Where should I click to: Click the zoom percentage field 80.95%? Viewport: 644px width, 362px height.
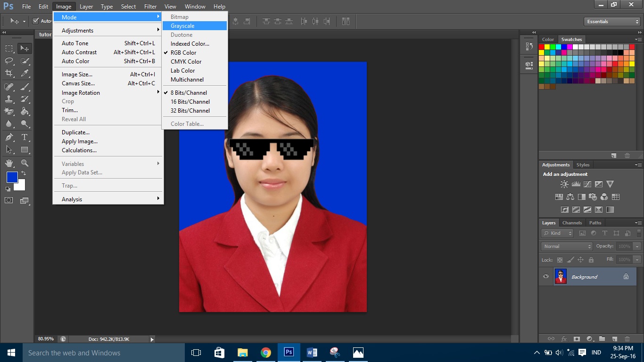click(x=46, y=339)
